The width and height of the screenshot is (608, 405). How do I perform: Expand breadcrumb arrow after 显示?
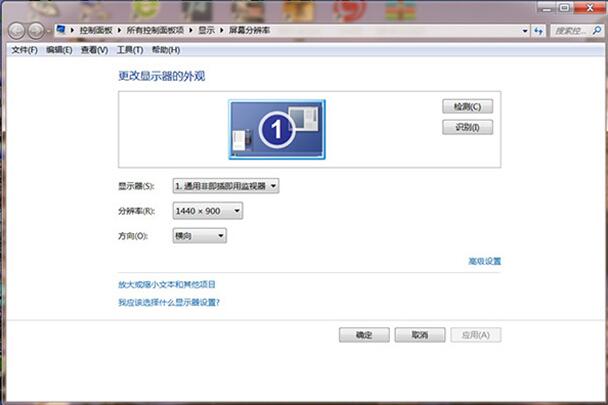pos(221,30)
